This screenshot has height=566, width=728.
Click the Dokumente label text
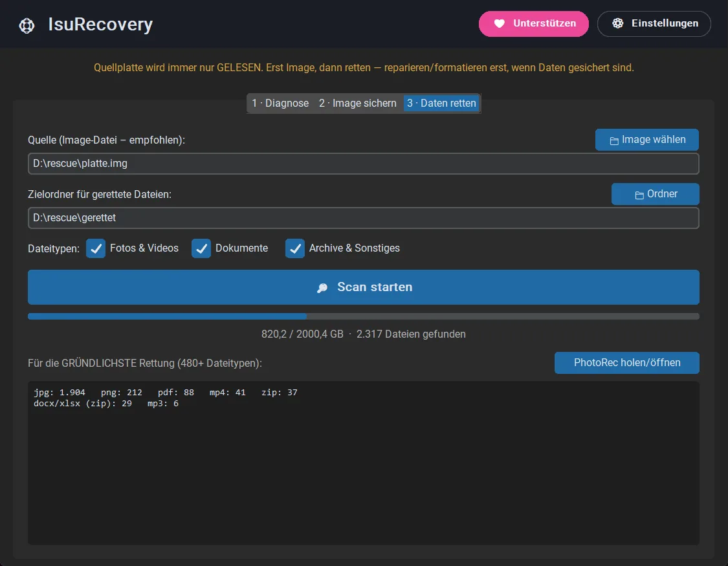(241, 248)
